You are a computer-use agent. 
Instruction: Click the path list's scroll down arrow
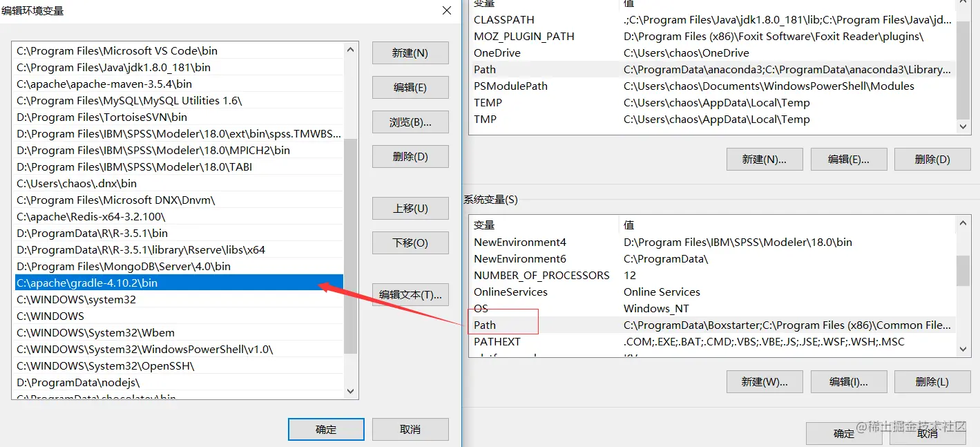tap(351, 391)
